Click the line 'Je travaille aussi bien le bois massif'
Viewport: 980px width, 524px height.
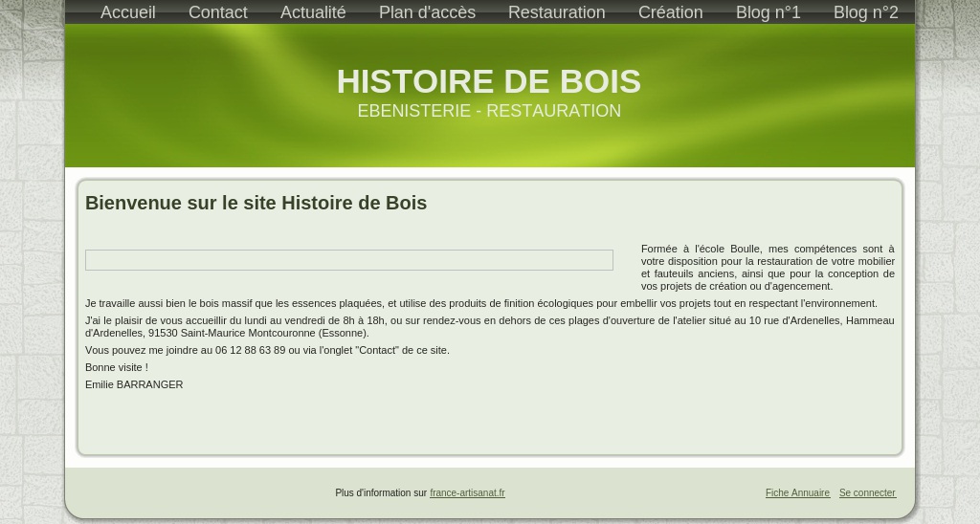[x=481, y=303]
